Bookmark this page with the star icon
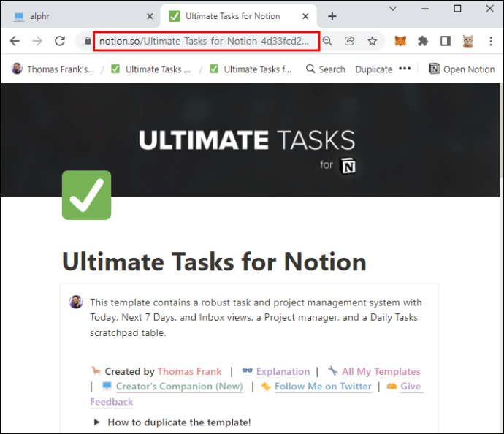This screenshot has height=434, width=504. coord(373,41)
